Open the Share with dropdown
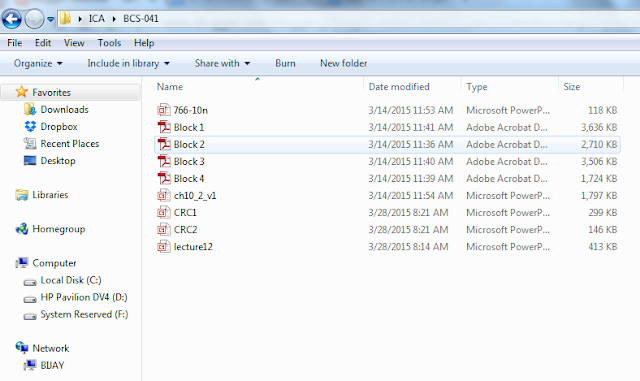This screenshot has height=381, width=640. [222, 63]
